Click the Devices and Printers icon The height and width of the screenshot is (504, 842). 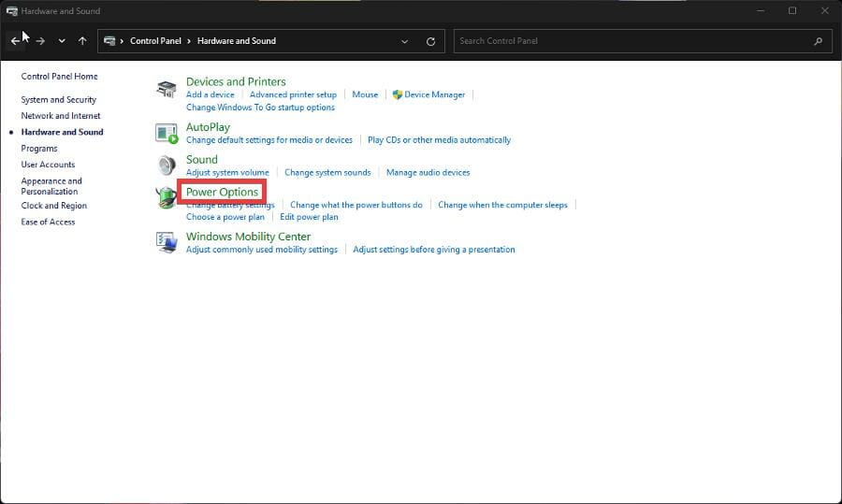pyautogui.click(x=167, y=89)
